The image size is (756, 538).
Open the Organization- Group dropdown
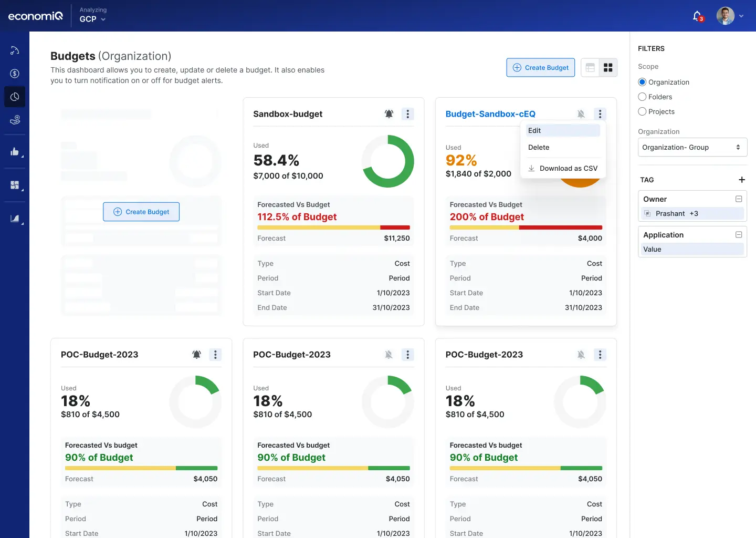(692, 147)
